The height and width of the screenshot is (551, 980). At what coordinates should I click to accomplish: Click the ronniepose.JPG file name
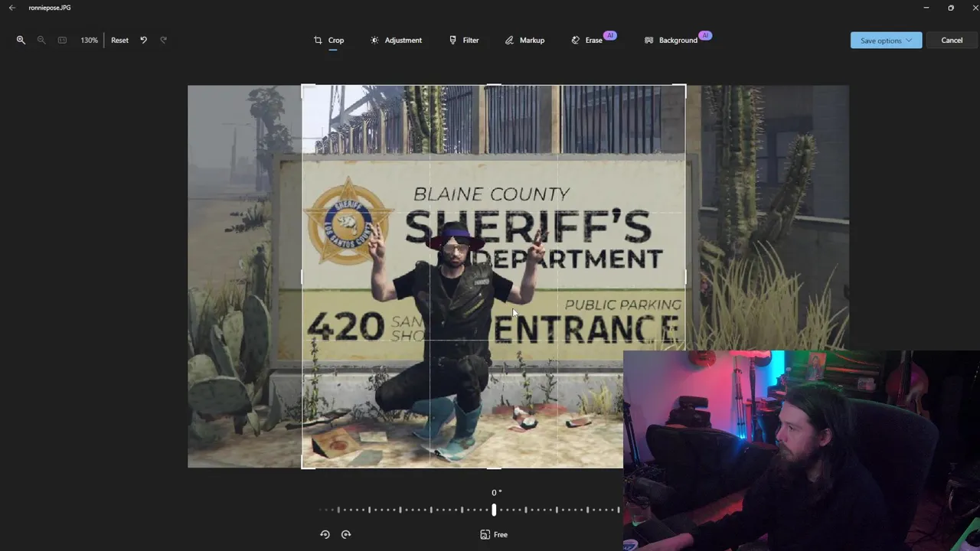(50, 8)
